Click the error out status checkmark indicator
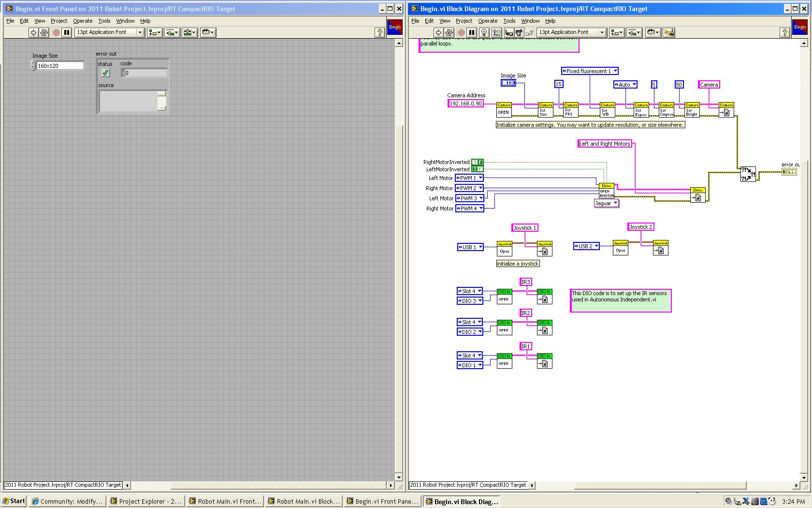This screenshot has height=508, width=812. point(105,73)
